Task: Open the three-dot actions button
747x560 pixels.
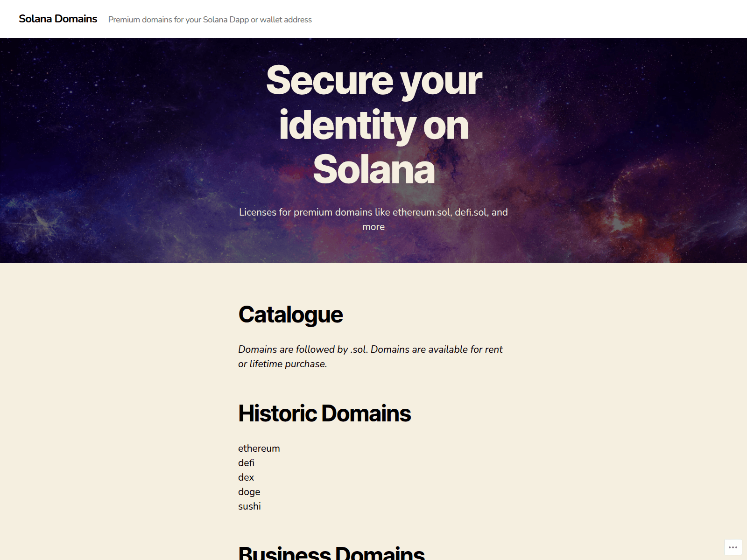Action: coord(733,547)
